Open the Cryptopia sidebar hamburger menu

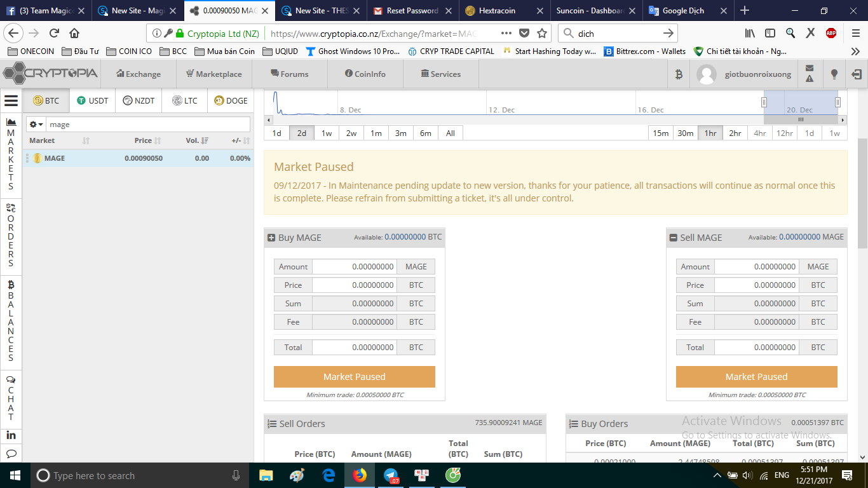11,100
